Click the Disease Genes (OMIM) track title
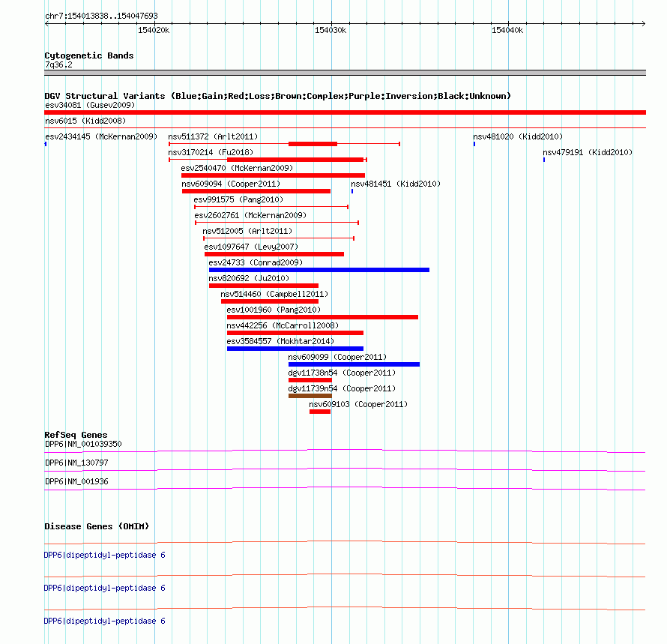 click(97, 526)
